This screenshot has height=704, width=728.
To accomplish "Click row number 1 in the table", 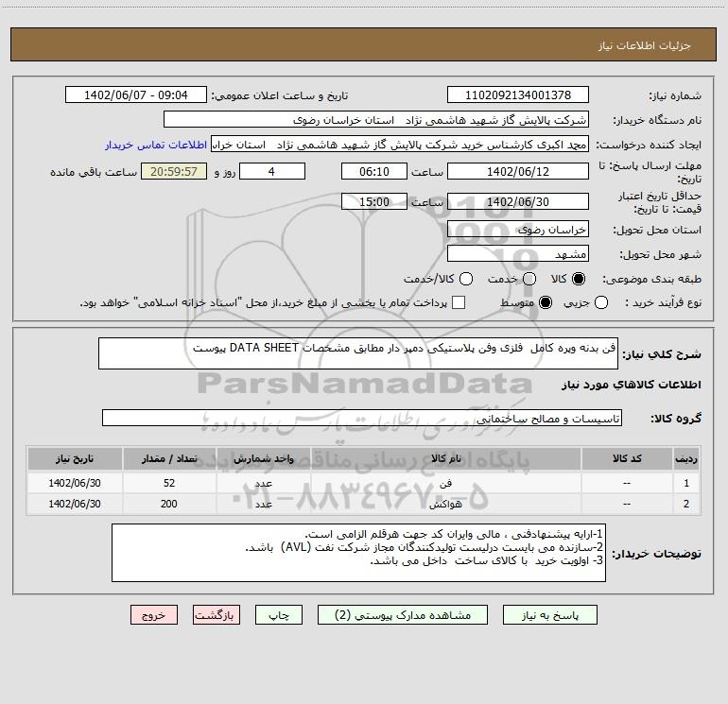I will (686, 483).
